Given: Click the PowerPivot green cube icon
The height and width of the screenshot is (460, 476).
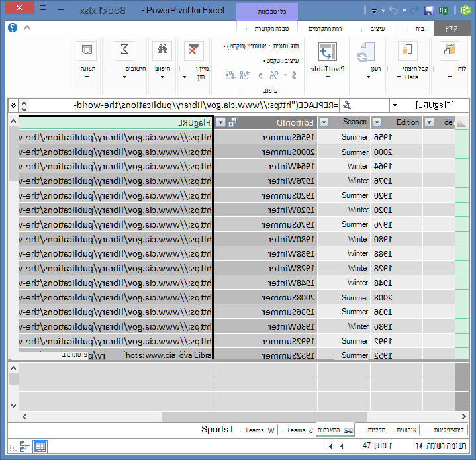Looking at the screenshot, I should pos(465,11).
